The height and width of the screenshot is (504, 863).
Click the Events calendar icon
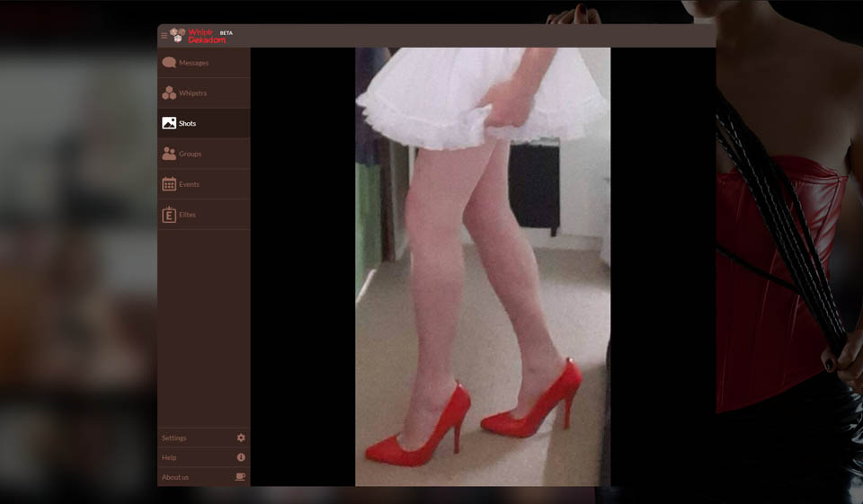[169, 184]
